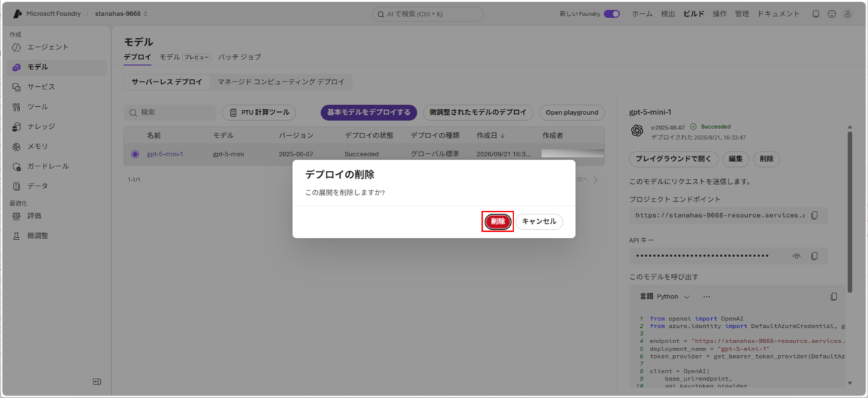The width and height of the screenshot is (868, 398).
Task: Click the details panel vertical scrollbar
Action: pos(850,211)
